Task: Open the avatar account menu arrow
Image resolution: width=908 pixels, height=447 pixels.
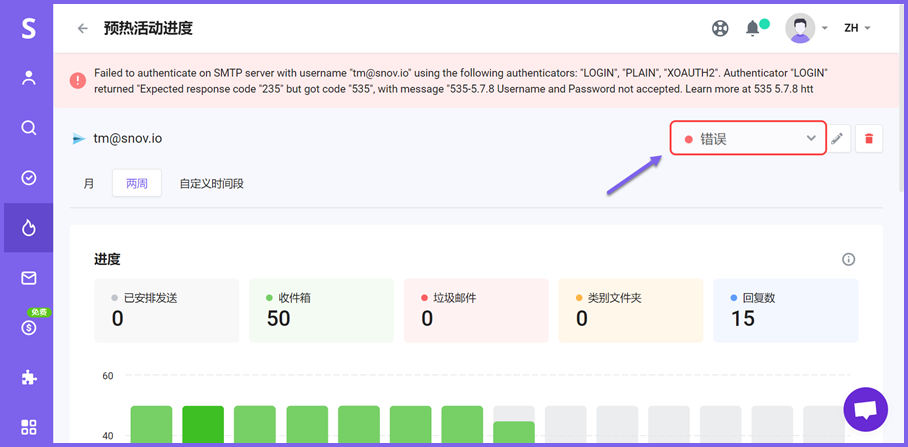Action: point(825,28)
